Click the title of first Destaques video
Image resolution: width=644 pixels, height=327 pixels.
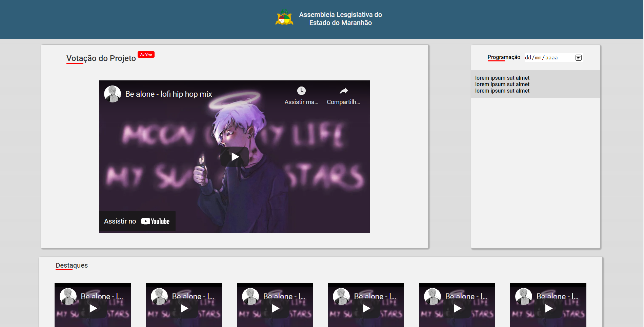pyautogui.click(x=102, y=296)
